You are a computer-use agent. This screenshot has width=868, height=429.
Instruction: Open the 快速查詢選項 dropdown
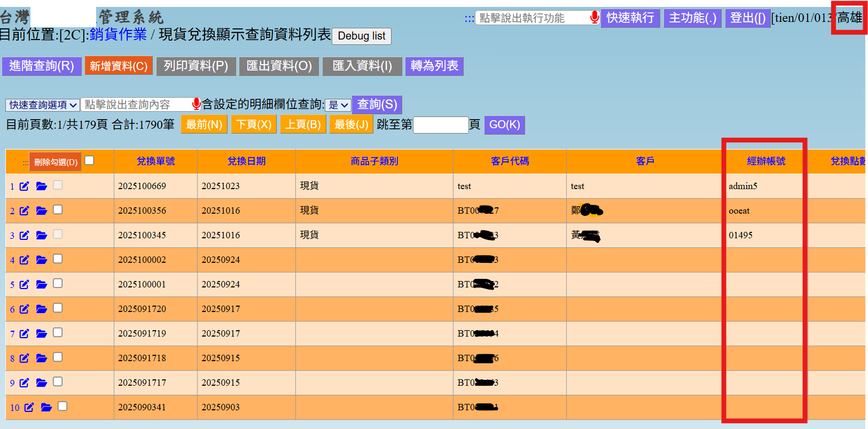click(x=43, y=105)
